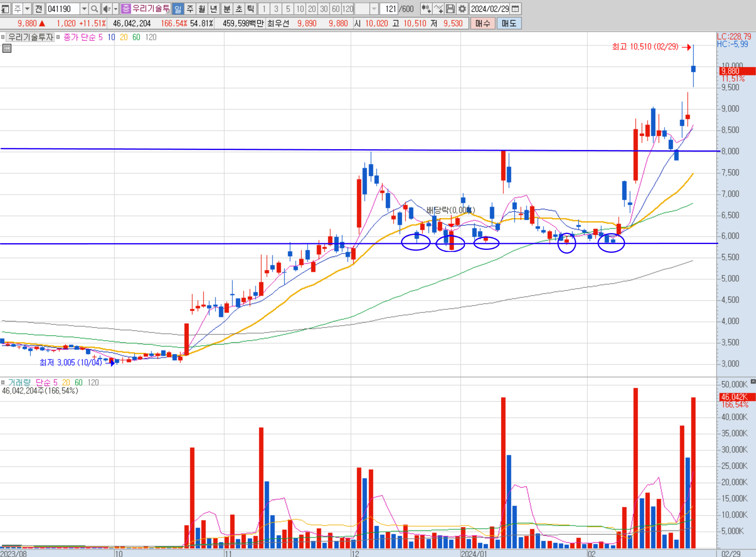Click the red 46,042K volume axis tag
The image size is (756, 557).
click(738, 397)
